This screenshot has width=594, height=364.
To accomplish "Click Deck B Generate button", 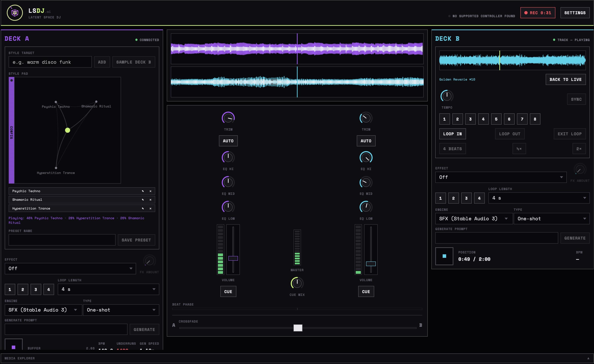I will tap(575, 238).
